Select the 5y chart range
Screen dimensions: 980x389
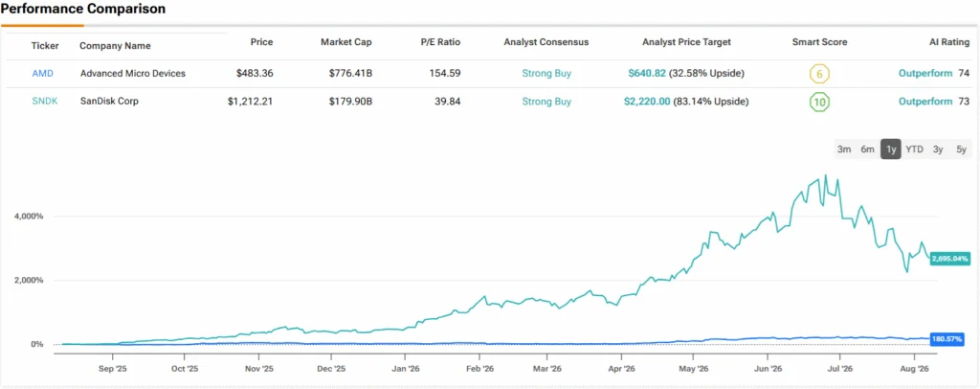coord(961,149)
